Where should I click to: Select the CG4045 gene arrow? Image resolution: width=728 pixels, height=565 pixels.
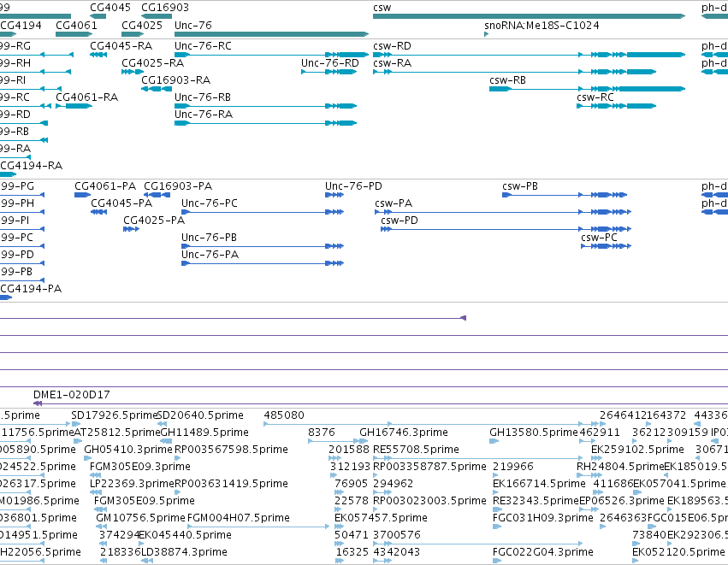[x=98, y=16]
